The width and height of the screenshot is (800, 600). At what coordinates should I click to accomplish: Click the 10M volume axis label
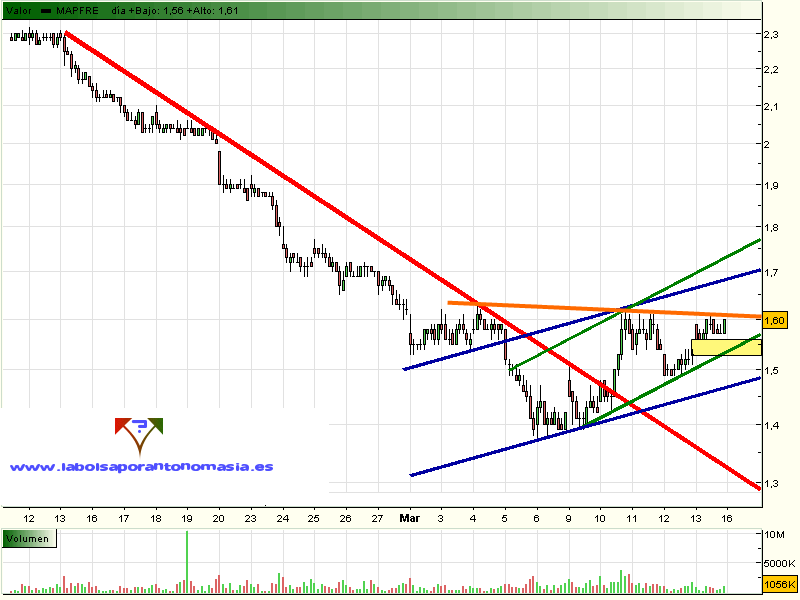click(x=774, y=535)
